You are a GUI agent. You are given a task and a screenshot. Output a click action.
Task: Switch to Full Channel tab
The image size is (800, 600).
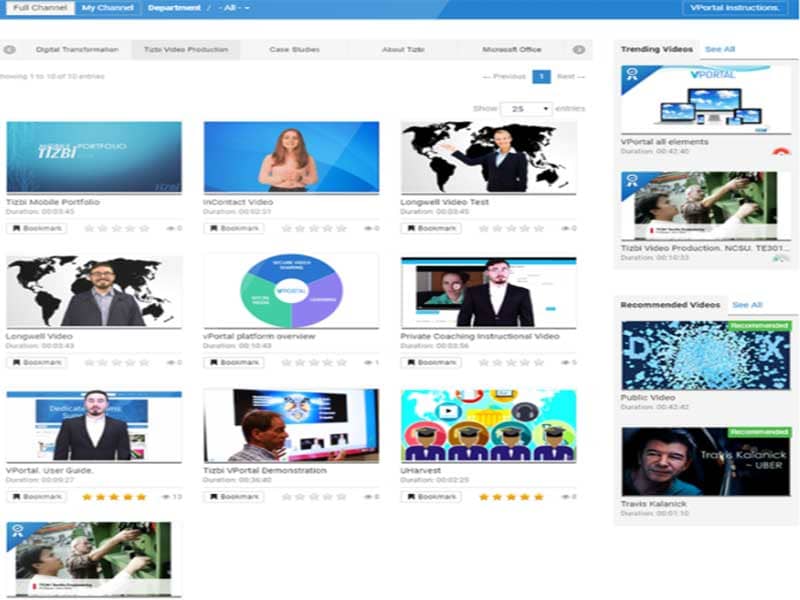click(40, 8)
